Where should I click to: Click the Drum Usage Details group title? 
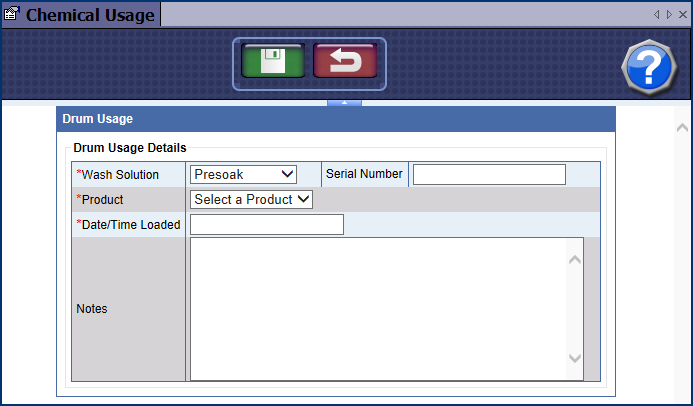pyautogui.click(x=130, y=148)
